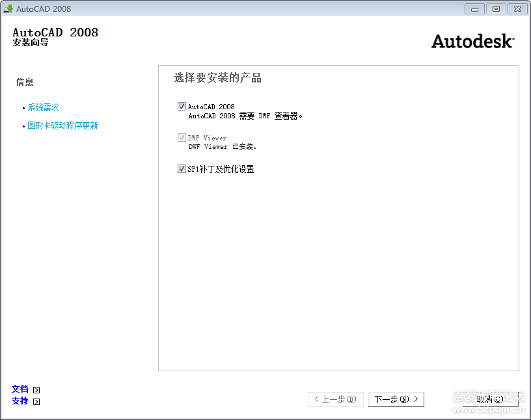The height and width of the screenshot is (420, 531).
Task: Toggle the SP1补丁及优化设置 checkbox
Action: 182,168
